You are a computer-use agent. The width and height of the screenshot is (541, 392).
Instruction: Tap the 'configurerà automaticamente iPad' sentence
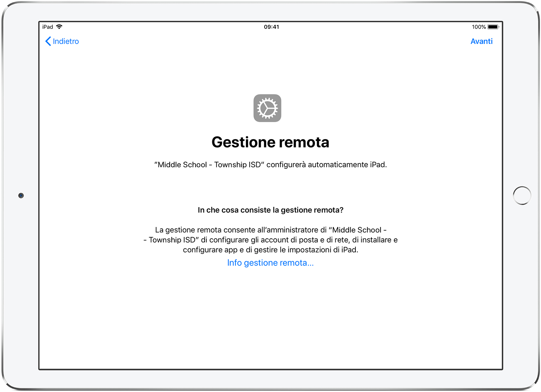(270, 165)
